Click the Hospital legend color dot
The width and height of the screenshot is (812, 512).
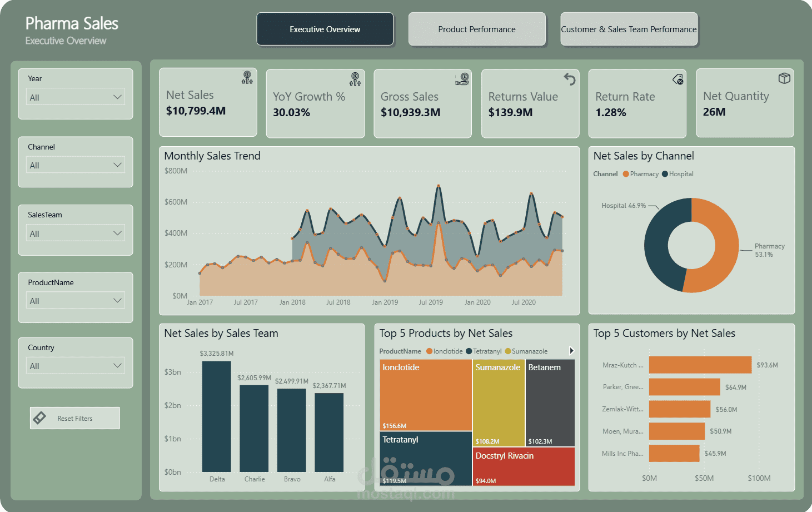tap(665, 174)
